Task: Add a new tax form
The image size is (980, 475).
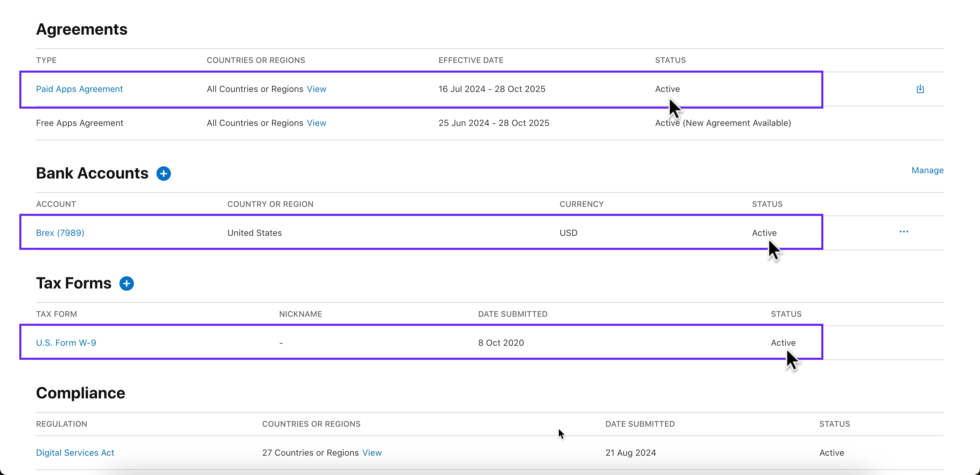Action: click(127, 284)
